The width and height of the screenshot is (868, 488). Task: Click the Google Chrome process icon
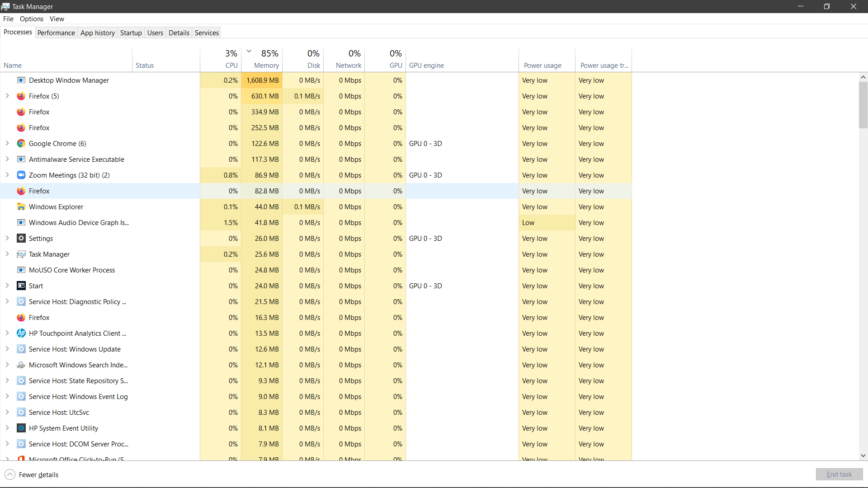[21, 144]
